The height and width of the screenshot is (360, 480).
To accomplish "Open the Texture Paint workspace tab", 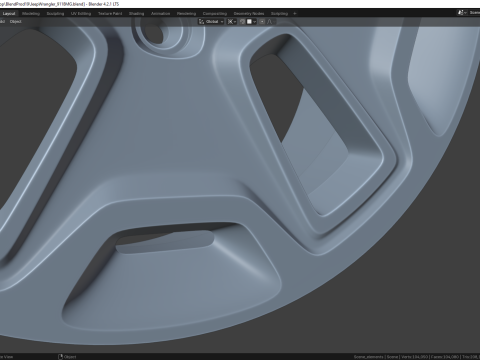I will [x=110, y=14].
